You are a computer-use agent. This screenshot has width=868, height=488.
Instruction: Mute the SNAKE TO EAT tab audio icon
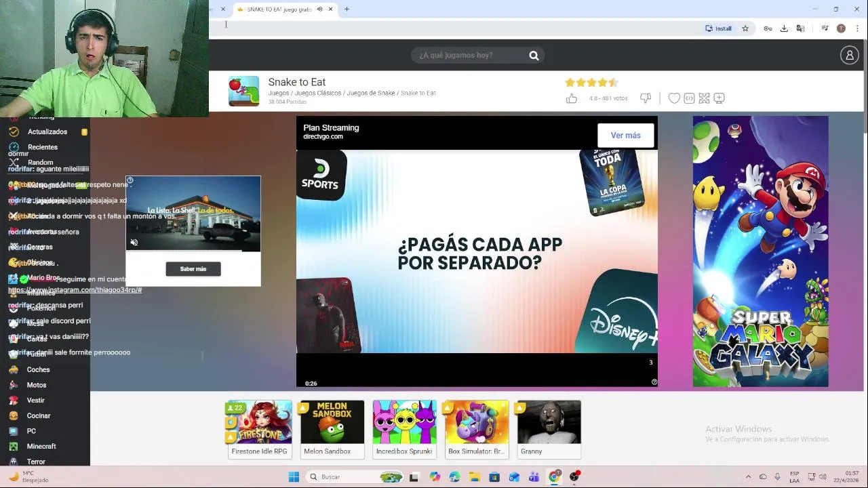coord(319,9)
